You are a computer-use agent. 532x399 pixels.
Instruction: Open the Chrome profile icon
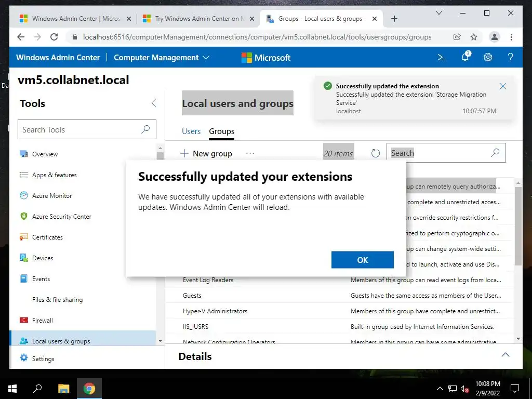tap(495, 37)
